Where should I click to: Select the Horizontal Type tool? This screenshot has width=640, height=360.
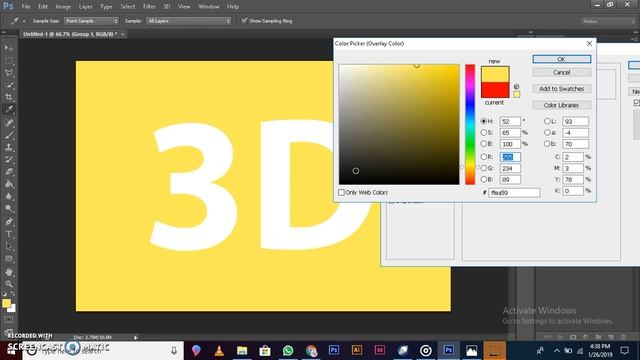tap(9, 234)
